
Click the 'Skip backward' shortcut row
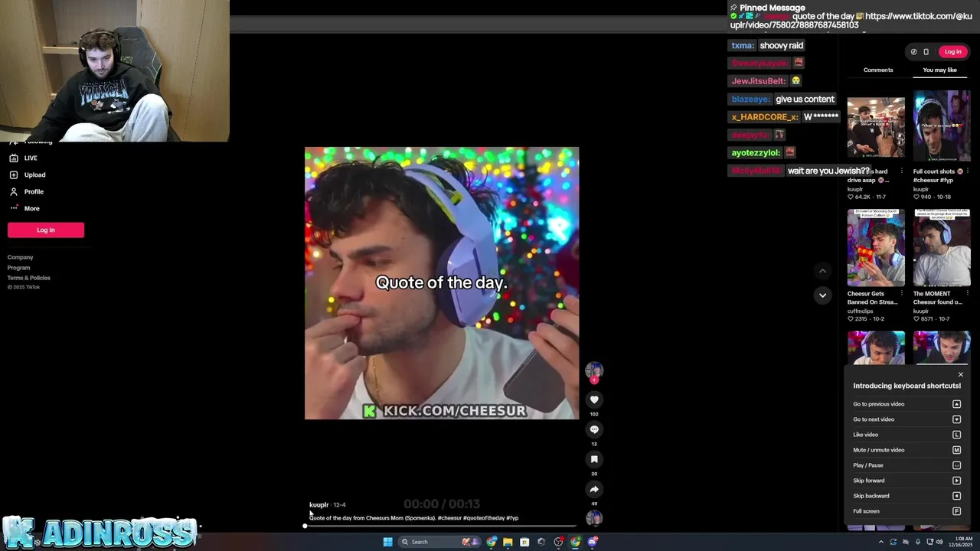(906, 496)
